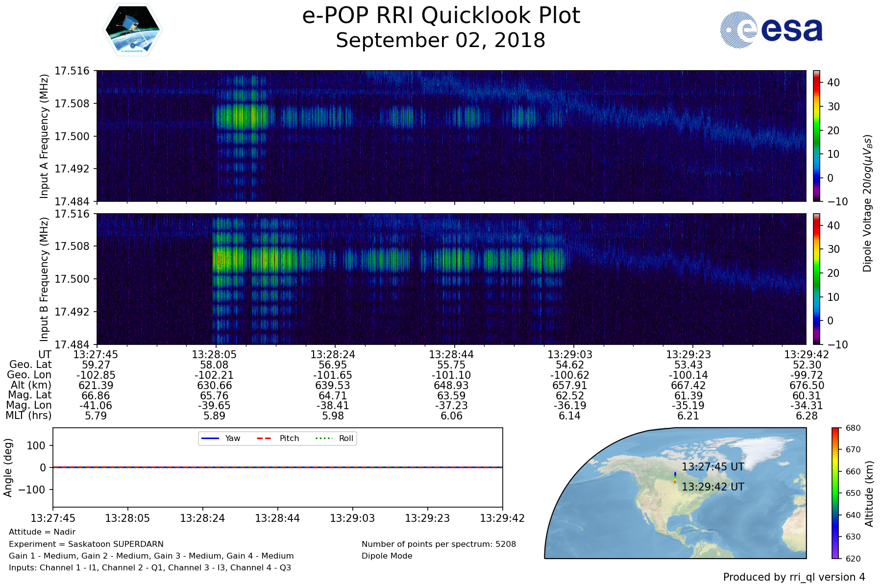The image size is (882, 588).
Task: Click the satellite track marker on the map
Action: pos(675,477)
